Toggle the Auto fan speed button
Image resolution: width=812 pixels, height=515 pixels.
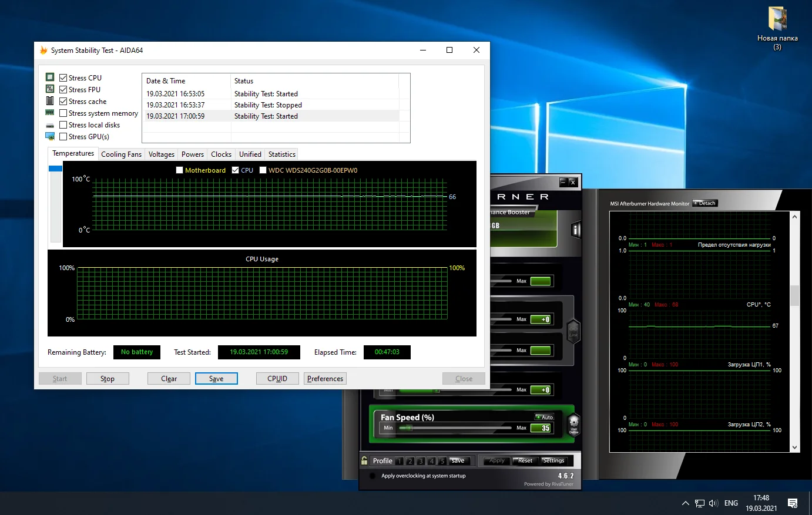pyautogui.click(x=545, y=417)
